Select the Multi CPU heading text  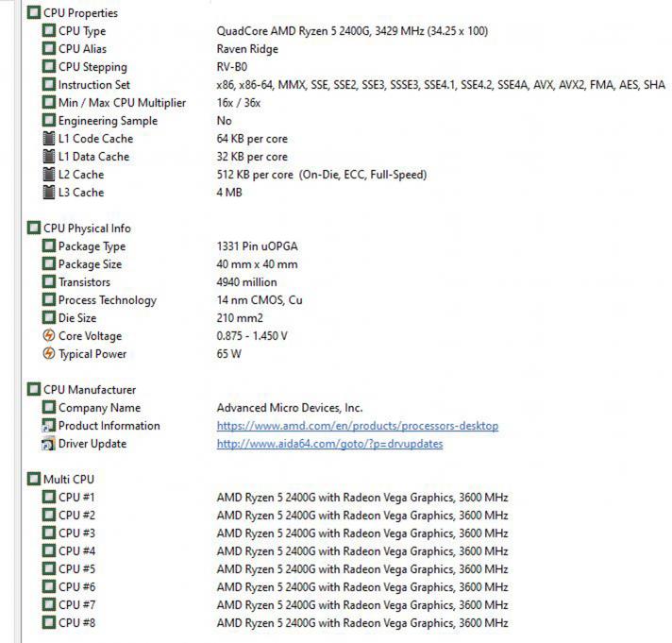tap(69, 480)
